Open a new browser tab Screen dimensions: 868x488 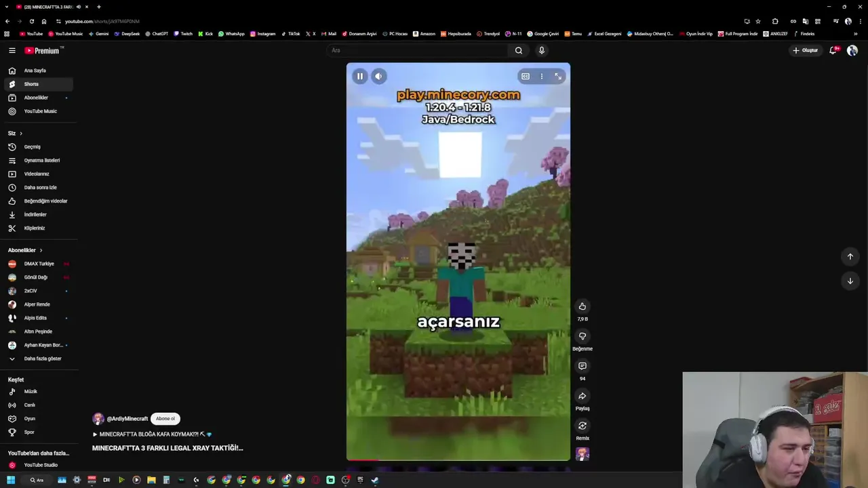pyautogui.click(x=99, y=7)
